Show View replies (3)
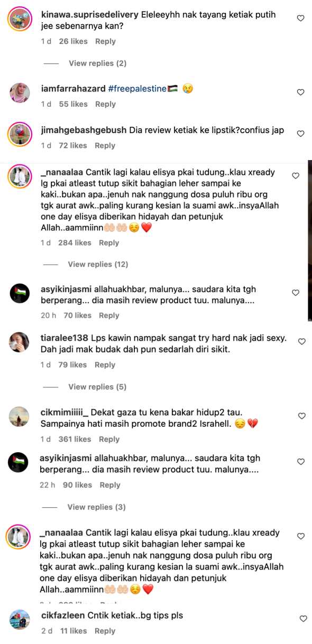312x644 pixels. pos(96,507)
